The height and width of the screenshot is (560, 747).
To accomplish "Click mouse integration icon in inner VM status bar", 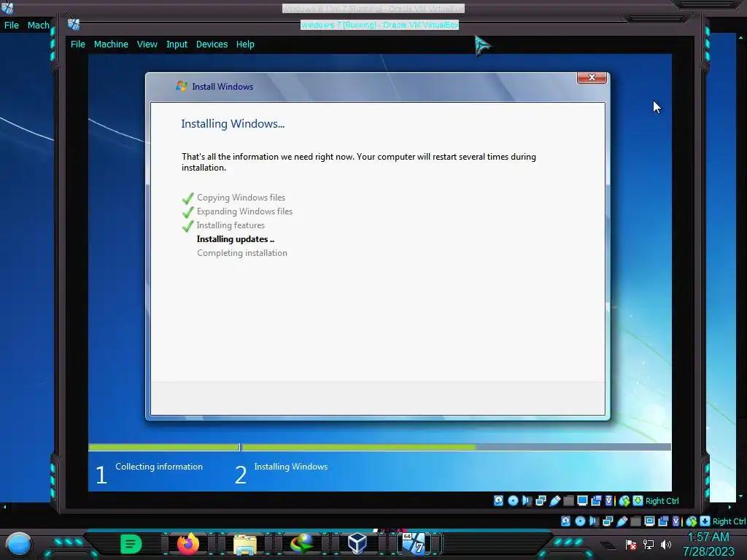I will (x=624, y=500).
